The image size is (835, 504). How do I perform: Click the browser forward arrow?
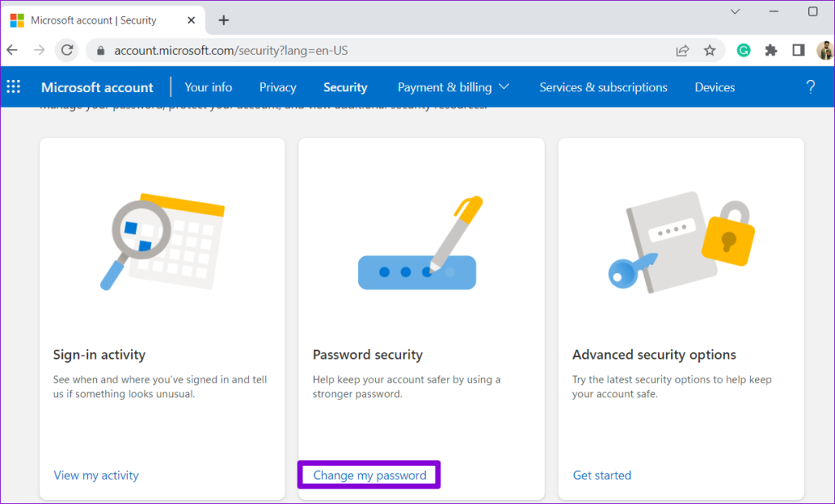39,50
